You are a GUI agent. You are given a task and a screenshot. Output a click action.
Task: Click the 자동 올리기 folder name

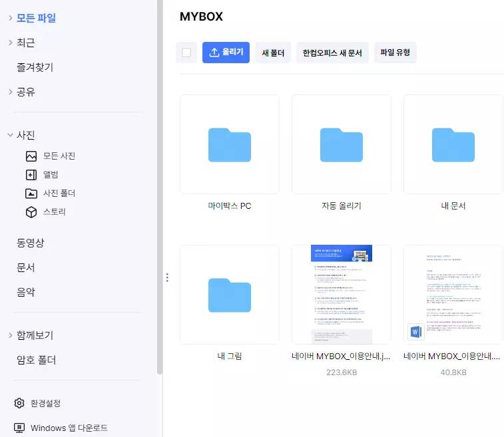(342, 206)
